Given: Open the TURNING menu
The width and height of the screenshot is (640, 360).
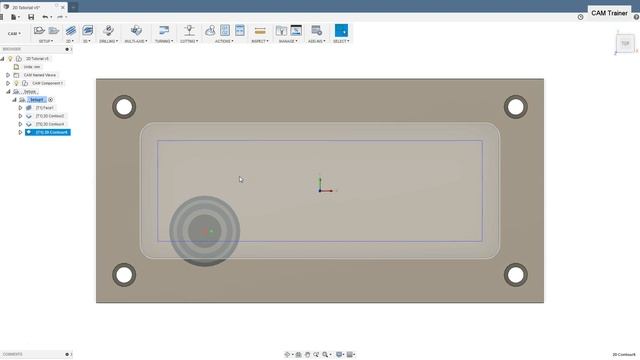Looking at the screenshot, I should pos(164,41).
